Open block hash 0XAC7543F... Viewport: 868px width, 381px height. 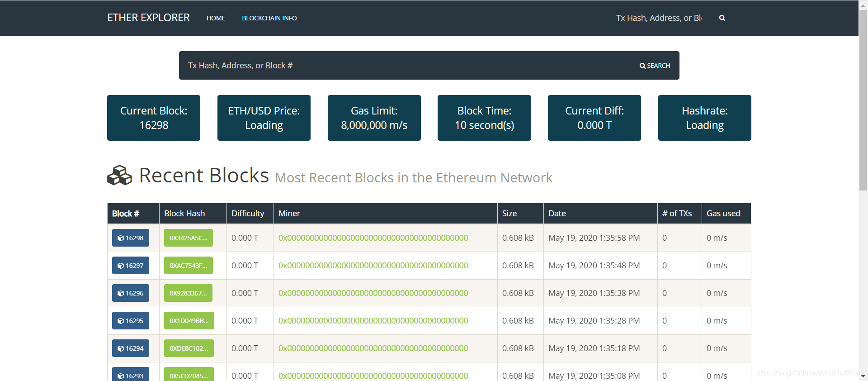point(189,266)
